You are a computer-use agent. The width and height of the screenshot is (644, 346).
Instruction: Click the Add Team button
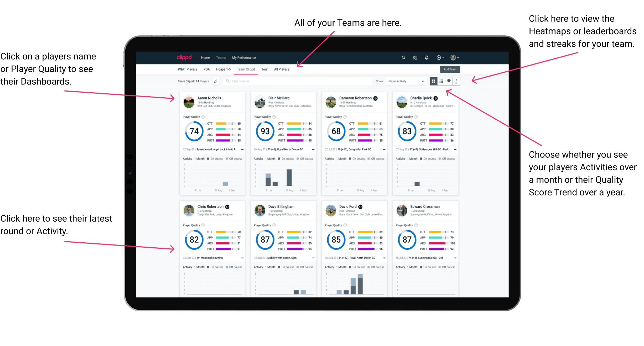point(451,70)
